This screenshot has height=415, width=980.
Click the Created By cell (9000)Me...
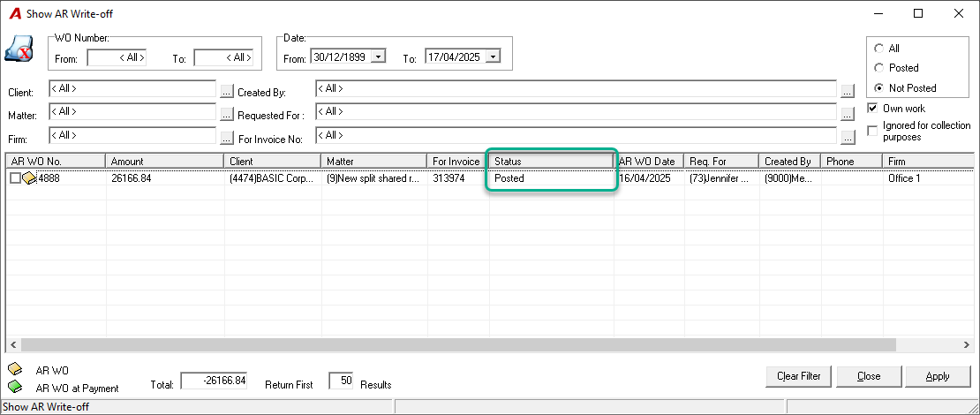[x=788, y=178]
